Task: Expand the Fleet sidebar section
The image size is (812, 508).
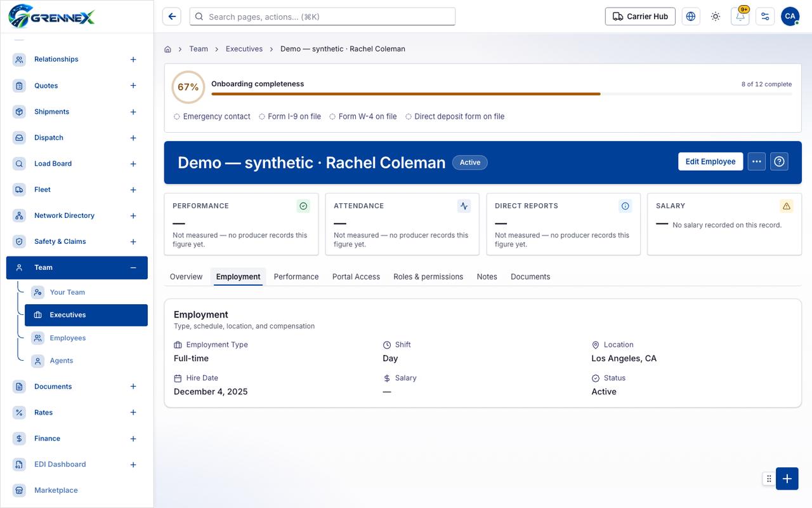Action: 133,190
